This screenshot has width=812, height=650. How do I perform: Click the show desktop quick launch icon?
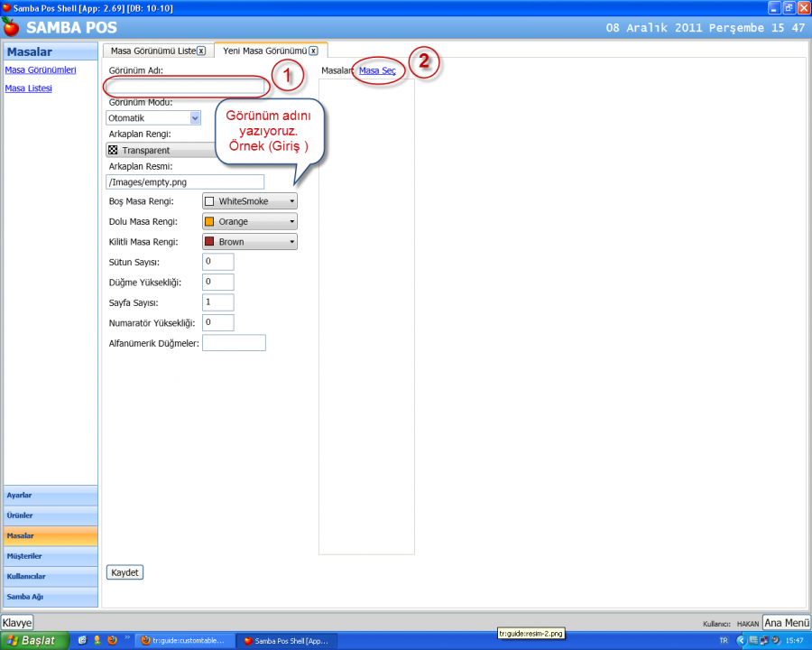pyautogui.click(x=82, y=640)
